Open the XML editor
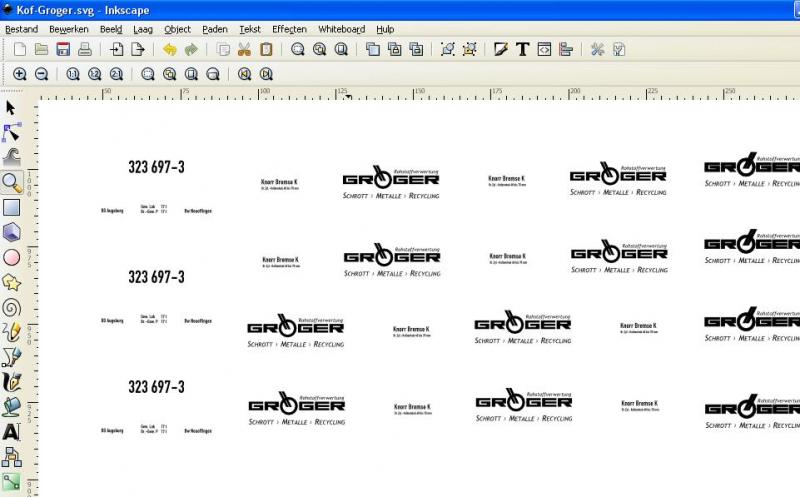 544,49
